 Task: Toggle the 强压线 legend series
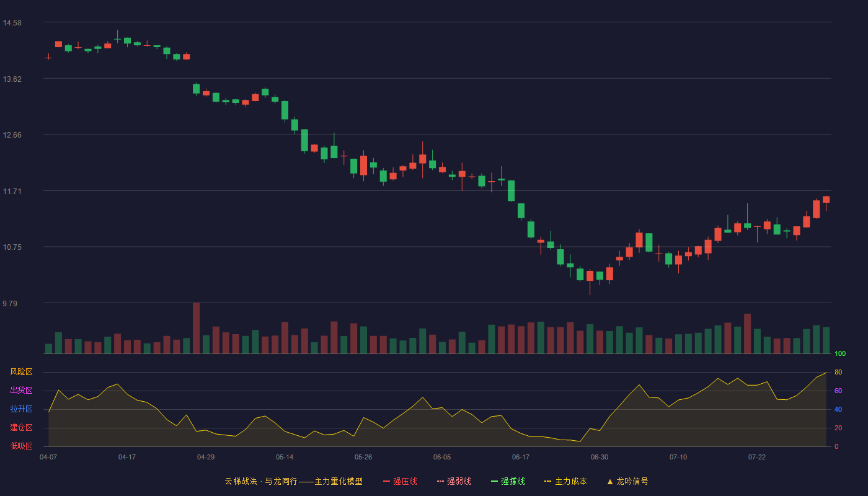400,481
